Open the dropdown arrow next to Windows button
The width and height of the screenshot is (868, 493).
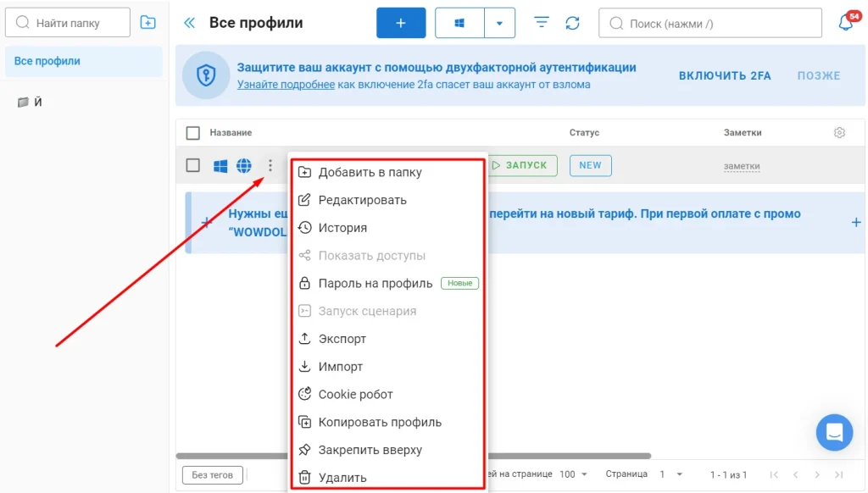click(x=499, y=23)
